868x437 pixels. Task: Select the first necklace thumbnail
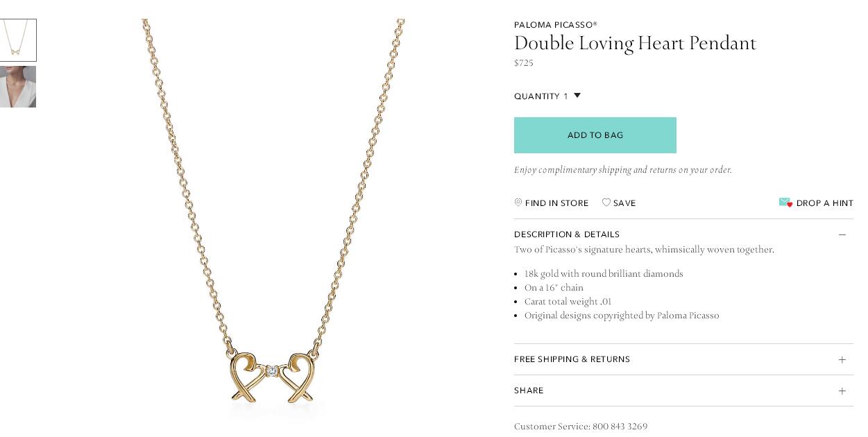(17, 40)
